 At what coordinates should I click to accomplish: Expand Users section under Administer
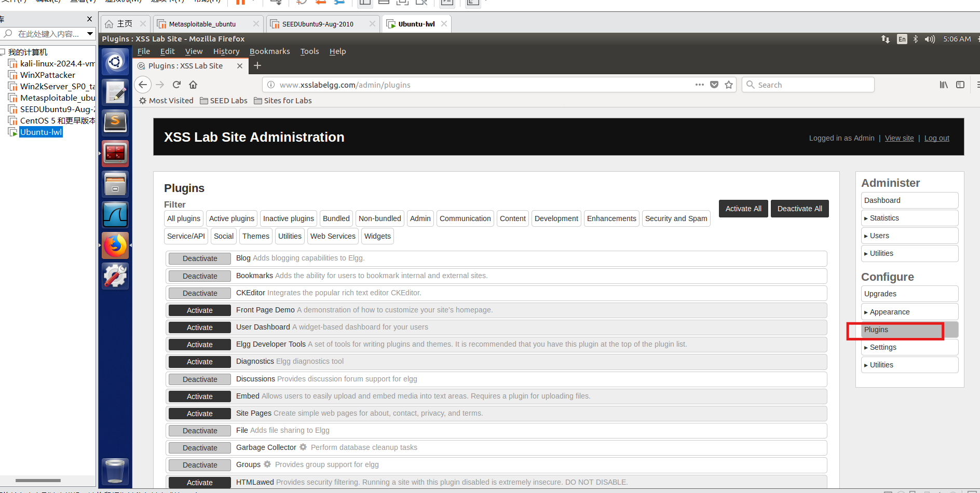pos(909,236)
